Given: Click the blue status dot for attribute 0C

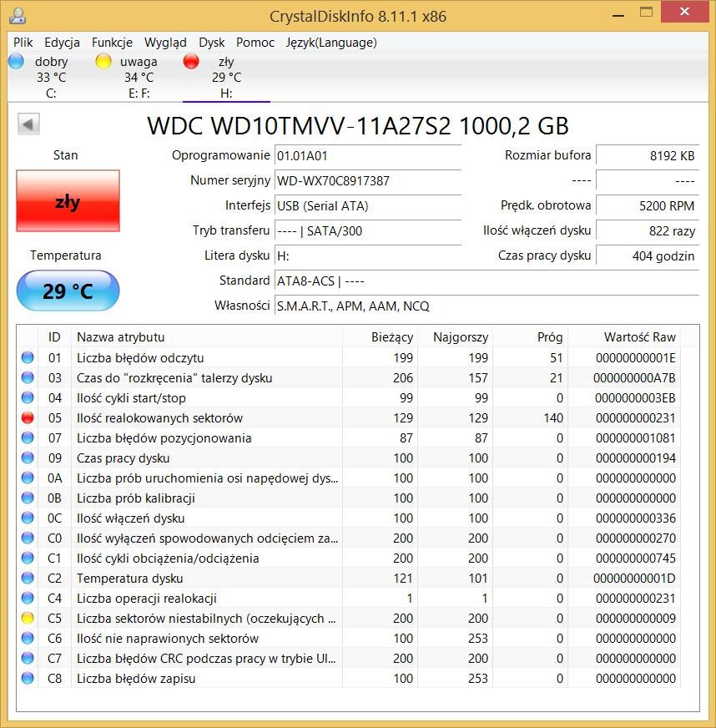Looking at the screenshot, I should point(28,518).
